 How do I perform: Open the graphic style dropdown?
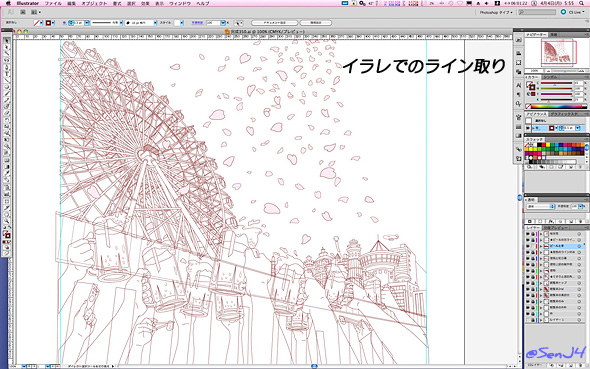182,23
